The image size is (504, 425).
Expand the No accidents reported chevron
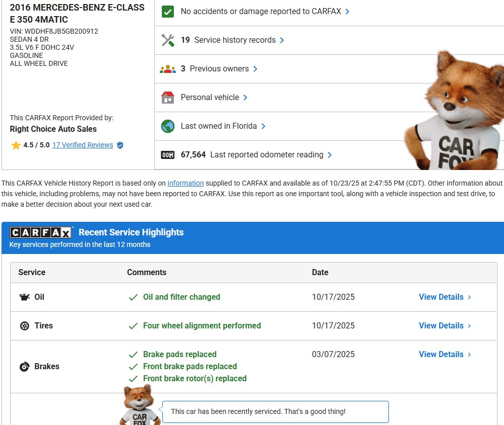(348, 12)
